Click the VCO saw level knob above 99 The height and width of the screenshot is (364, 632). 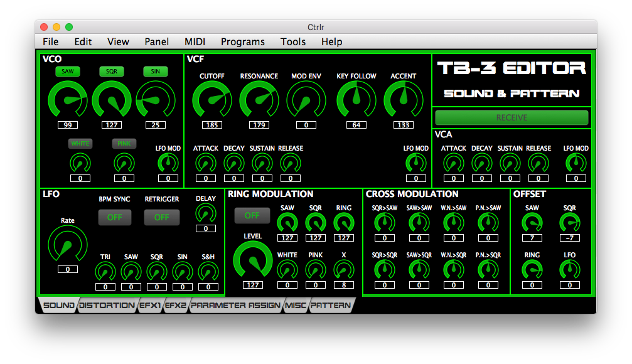tap(68, 100)
